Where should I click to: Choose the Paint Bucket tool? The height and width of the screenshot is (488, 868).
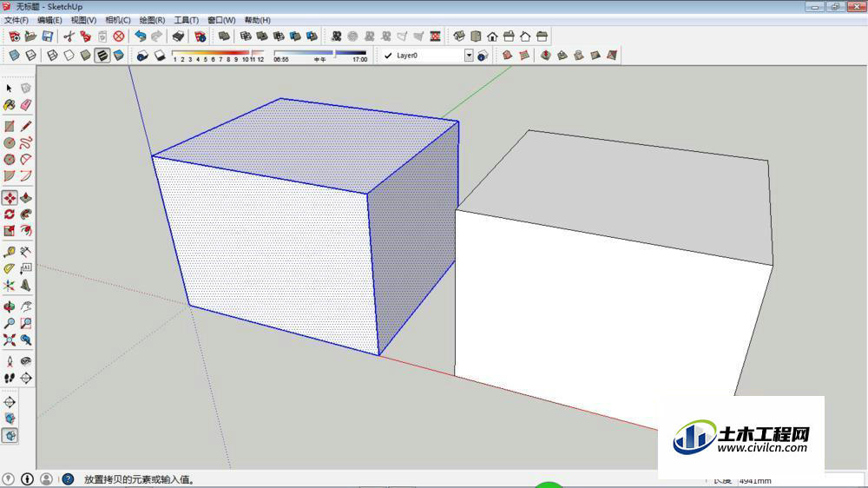tap(10, 105)
